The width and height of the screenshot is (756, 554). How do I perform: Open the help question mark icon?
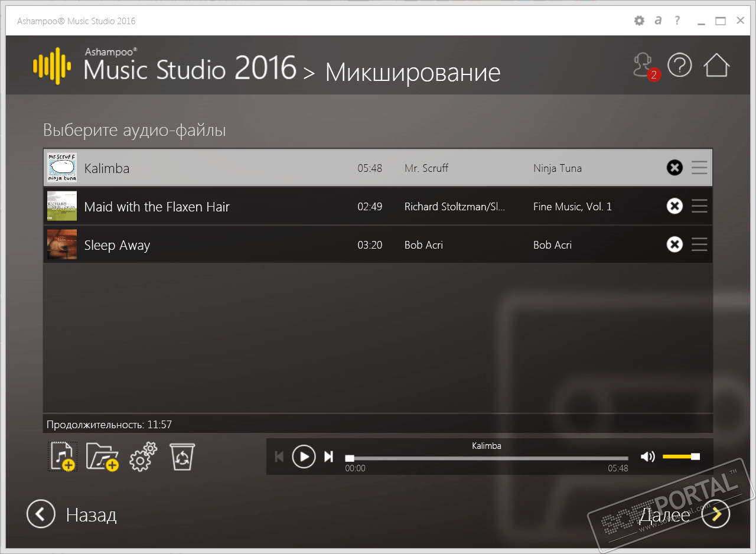[x=679, y=65]
